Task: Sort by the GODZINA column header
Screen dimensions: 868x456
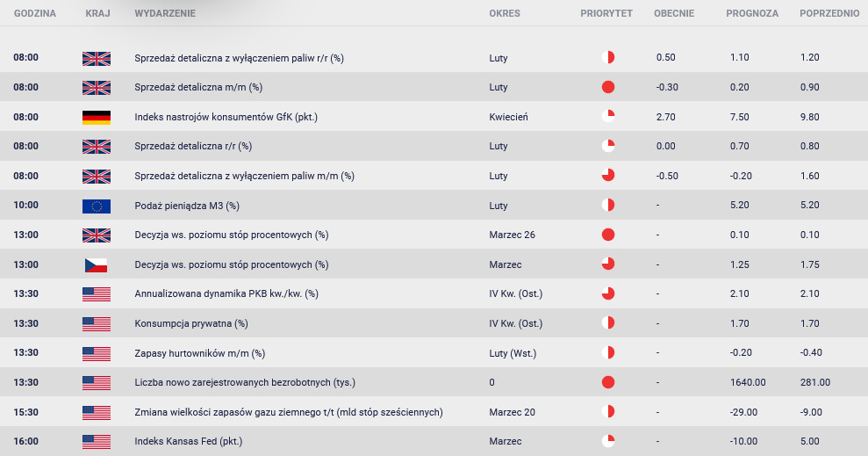Action: click(35, 13)
